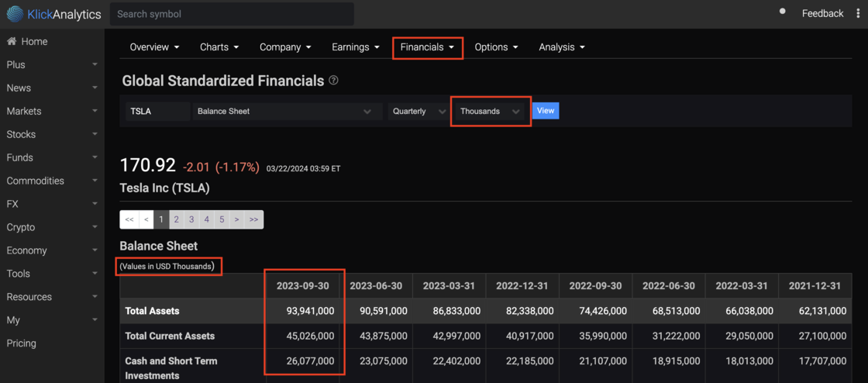Open the Pricing page link
The image size is (868, 383).
click(21, 343)
